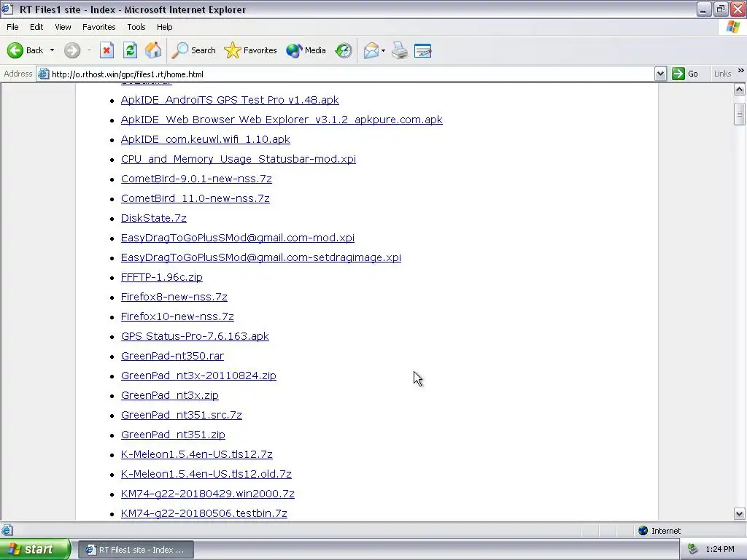
Task: Open KM74-g22-20180429.win2000.7z link
Action: click(208, 494)
